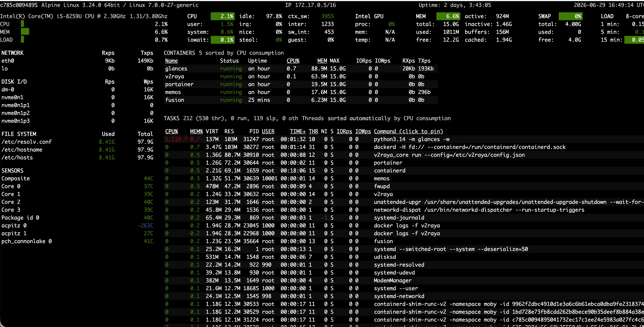Click the 'Command (click to pin)' header

point(409,131)
